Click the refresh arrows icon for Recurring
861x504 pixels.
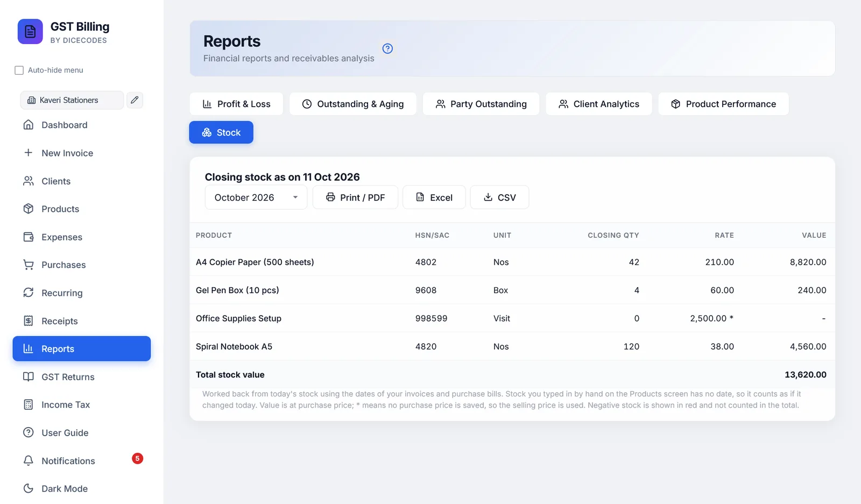point(29,293)
